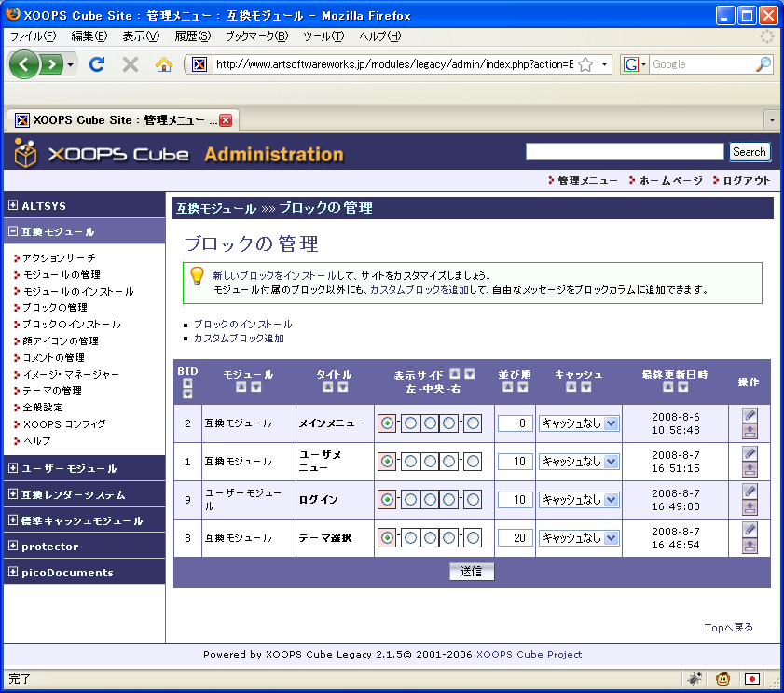Click the uninstall icon for ログイン block
Image resolution: width=784 pixels, height=693 pixels.
pyautogui.click(x=750, y=507)
